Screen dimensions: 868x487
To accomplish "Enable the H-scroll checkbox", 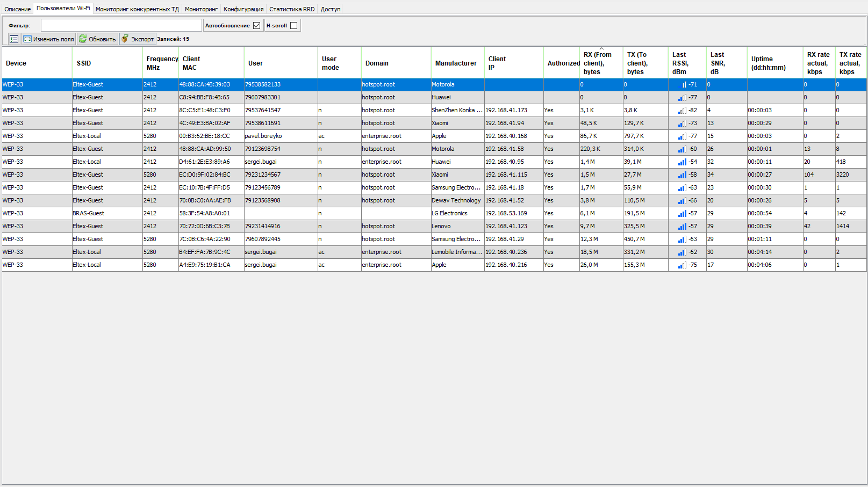I will point(293,26).
